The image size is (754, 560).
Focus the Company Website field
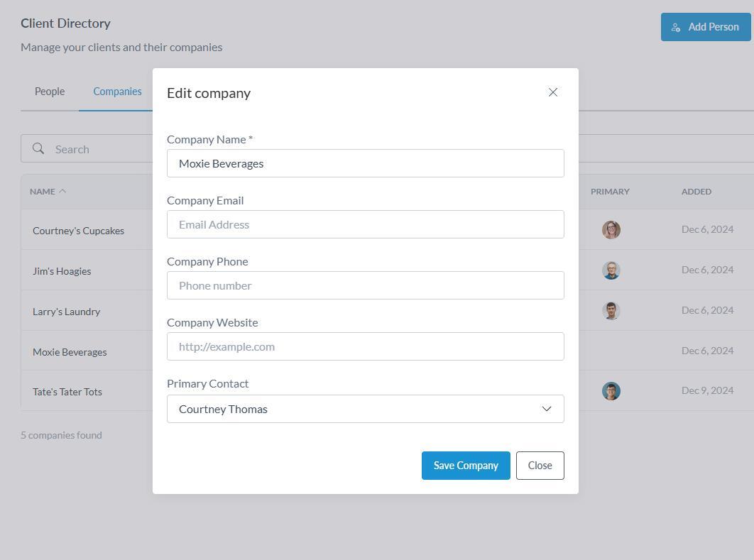point(365,346)
